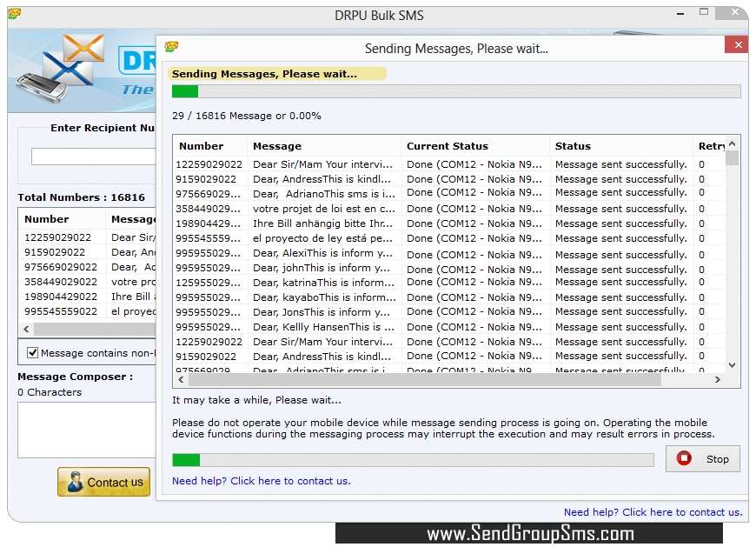This screenshot has height=547, width=756.
Task: Click the Message column header in results table
Action: tap(324, 146)
